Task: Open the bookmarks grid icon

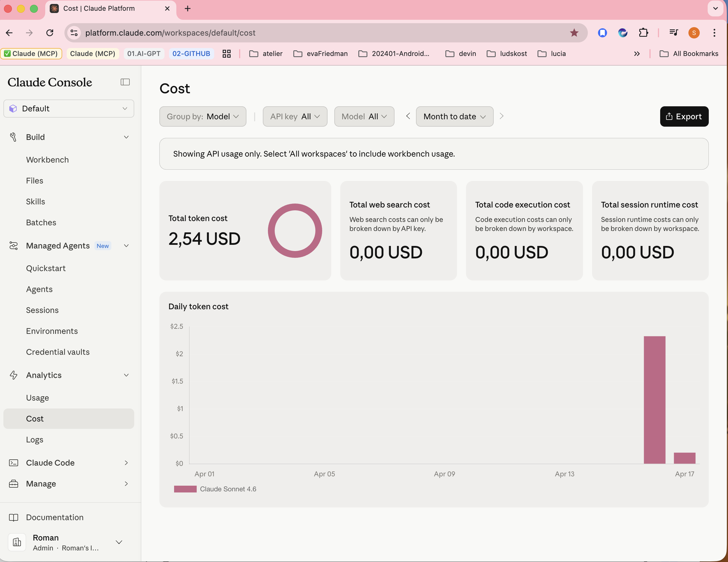Action: 227,54
